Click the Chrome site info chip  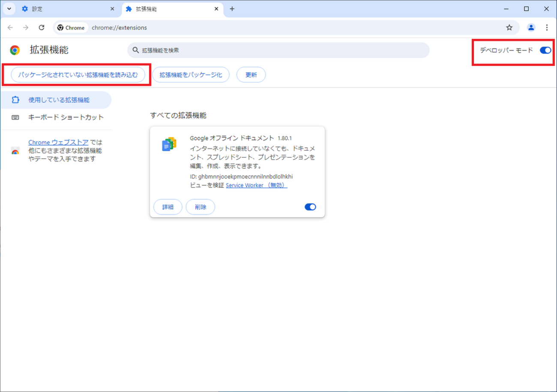(x=71, y=28)
